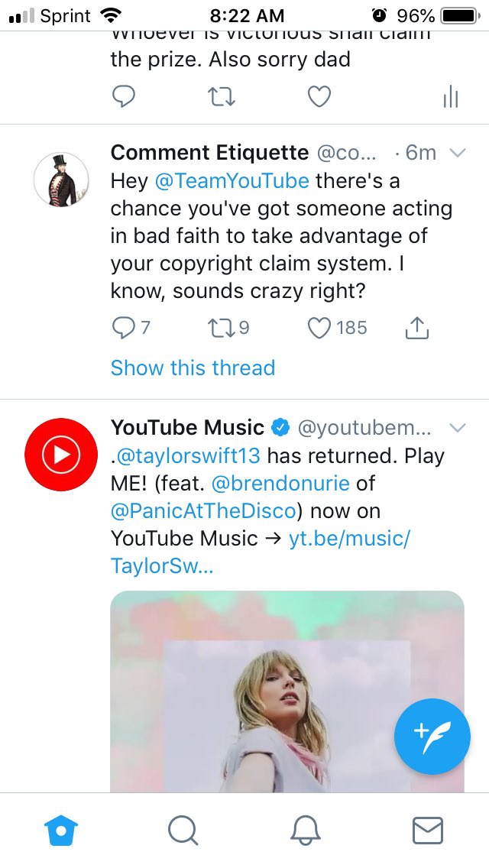
Task: Expand YouTube Music tweet options chevron
Action: (458, 426)
